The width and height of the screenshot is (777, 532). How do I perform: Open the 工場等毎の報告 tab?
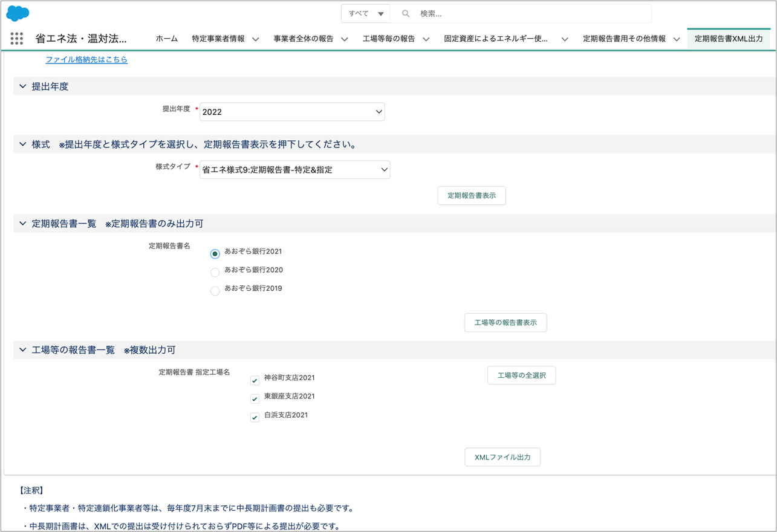click(389, 39)
